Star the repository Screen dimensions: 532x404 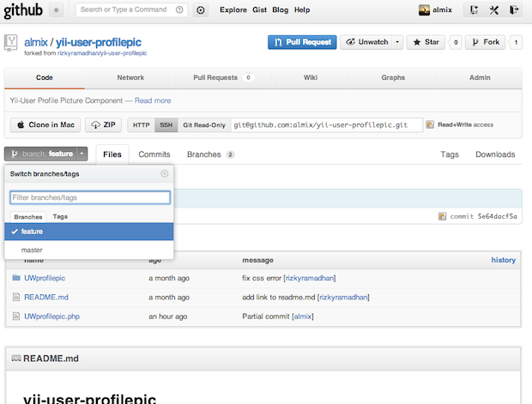click(x=426, y=42)
